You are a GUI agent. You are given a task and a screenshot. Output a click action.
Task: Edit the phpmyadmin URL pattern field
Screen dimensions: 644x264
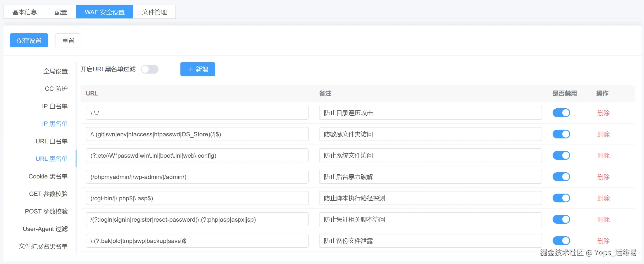point(197,177)
